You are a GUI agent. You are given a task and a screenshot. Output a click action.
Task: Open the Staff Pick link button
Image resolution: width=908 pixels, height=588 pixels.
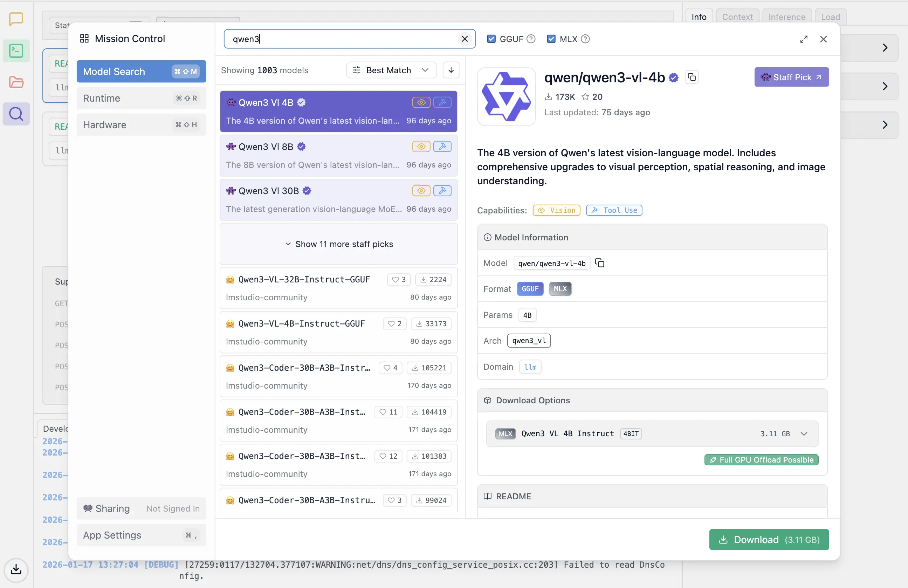[x=791, y=77]
